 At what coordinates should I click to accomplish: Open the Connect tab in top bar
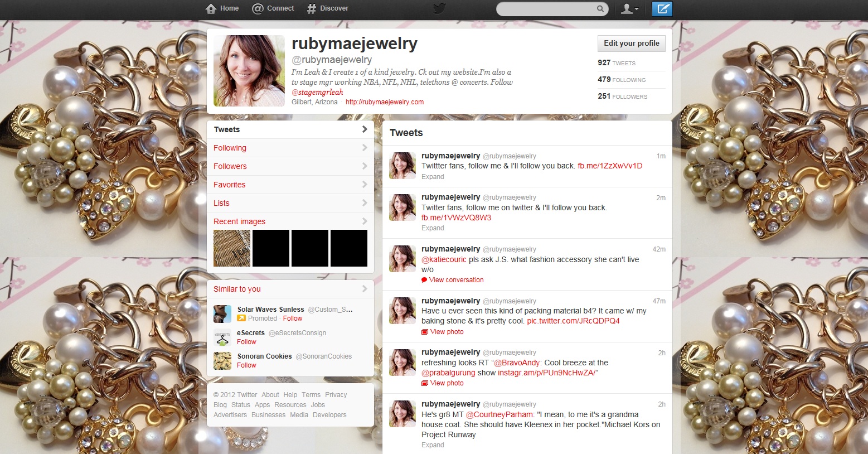273,8
